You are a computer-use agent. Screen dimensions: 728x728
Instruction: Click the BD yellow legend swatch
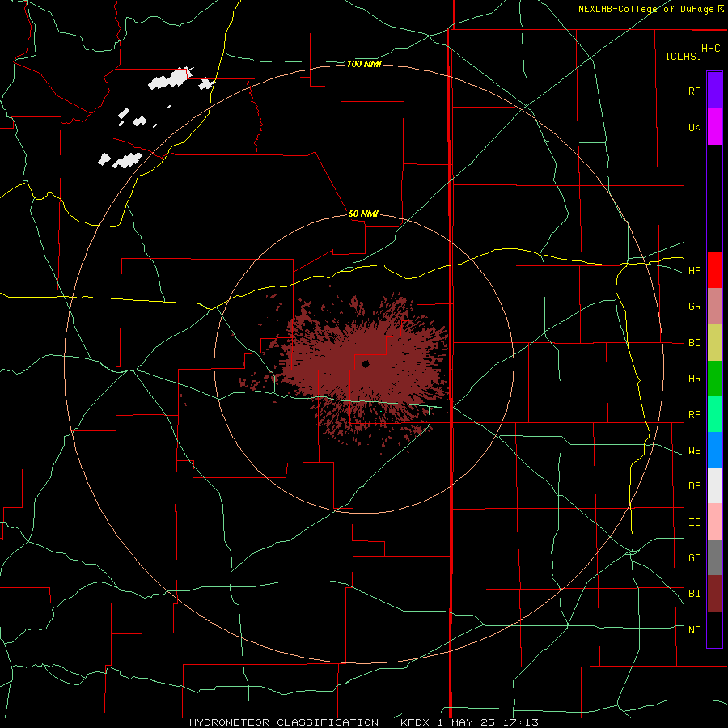(x=714, y=343)
